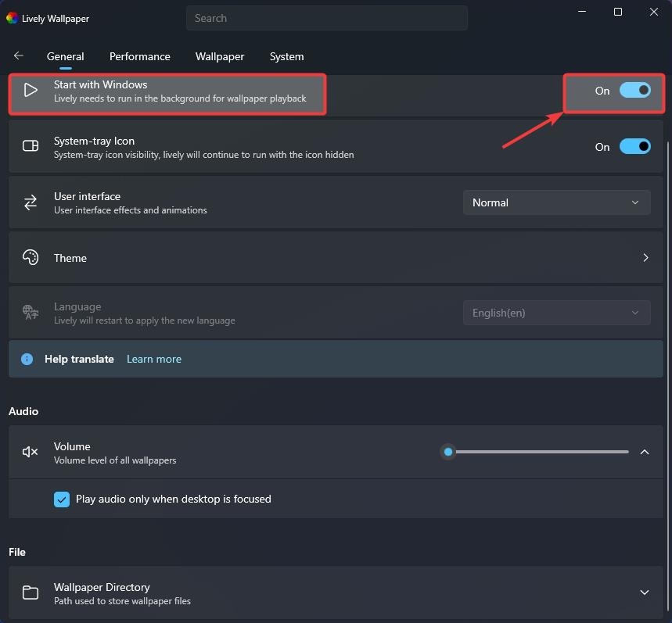Click the Theme row label

point(70,258)
